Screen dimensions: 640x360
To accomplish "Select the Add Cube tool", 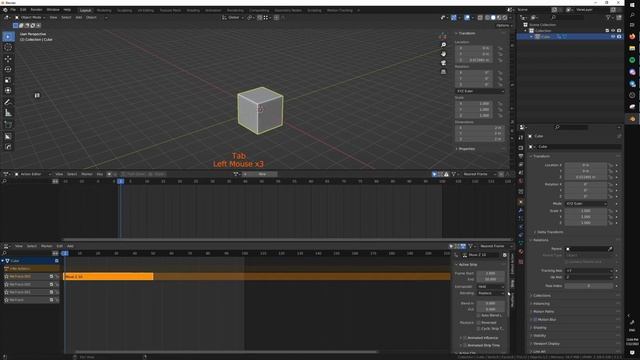I will pos(8,124).
